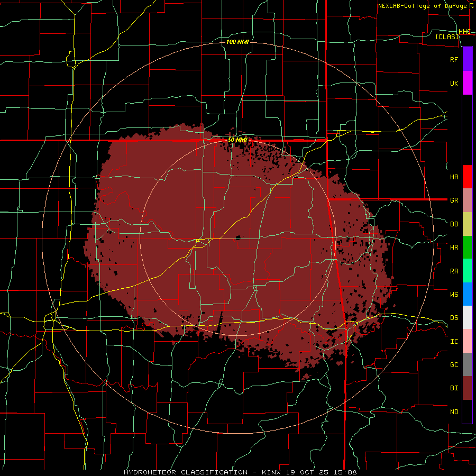Click the [CLAS] units label

[447, 36]
